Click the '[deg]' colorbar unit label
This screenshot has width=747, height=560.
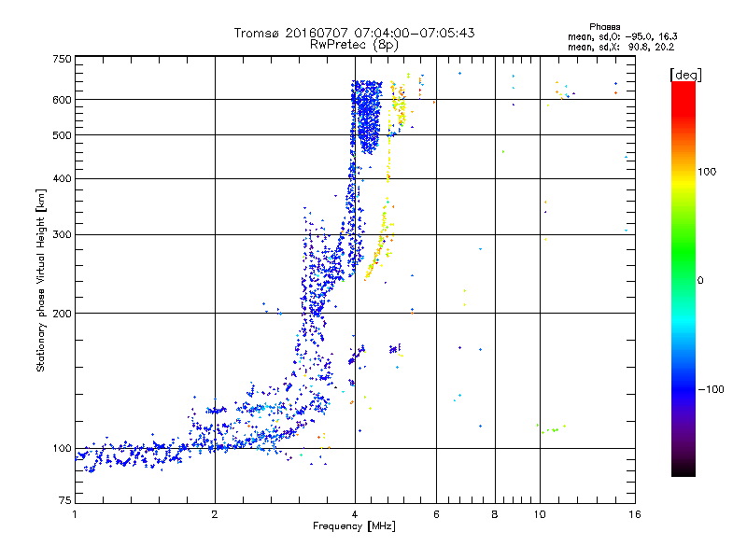click(x=685, y=75)
